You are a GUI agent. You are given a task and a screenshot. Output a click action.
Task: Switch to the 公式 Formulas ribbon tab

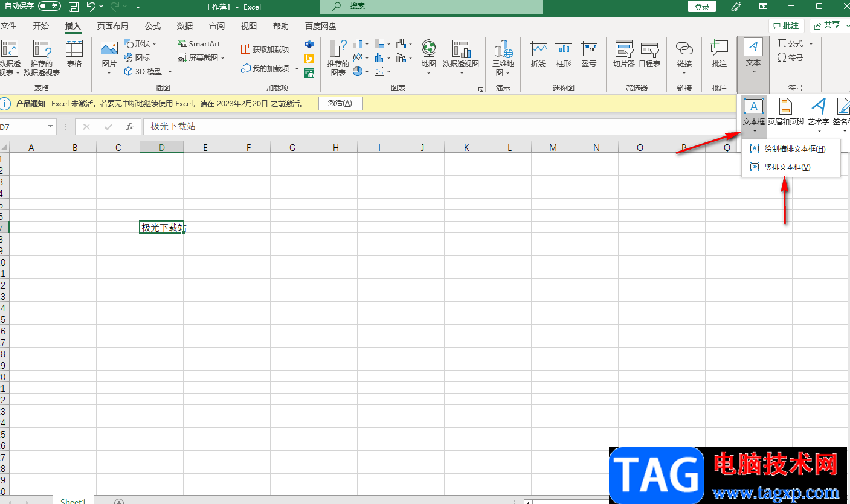tap(153, 26)
